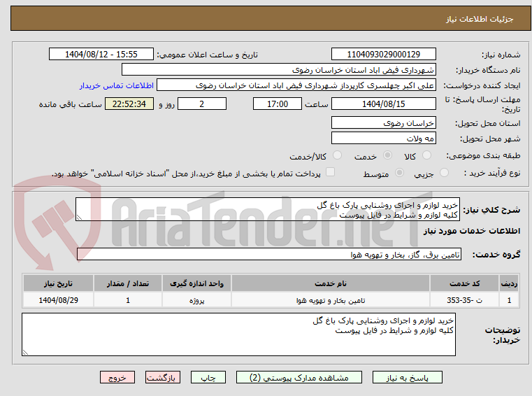Click the نام دستگاه خریدار field
This screenshot has height=396, width=532.
point(278,70)
